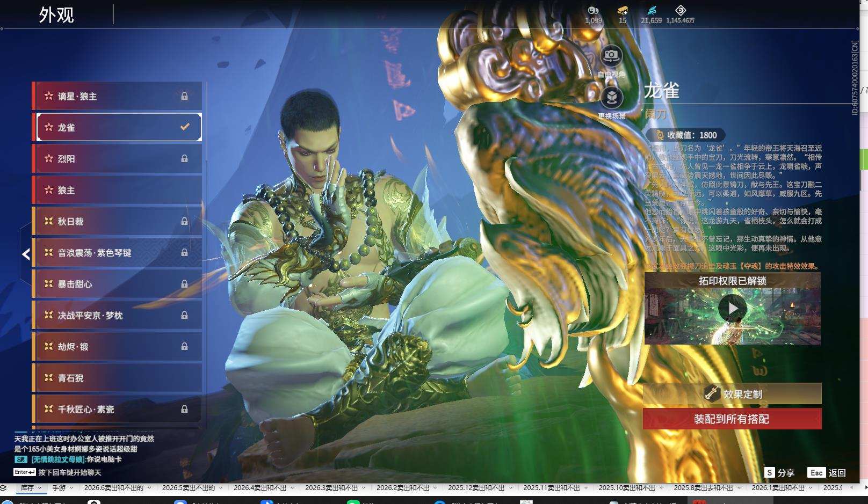The height and width of the screenshot is (504, 868).
Task: Click the lock icon on 摘星·狼主 row
Action: click(x=184, y=96)
